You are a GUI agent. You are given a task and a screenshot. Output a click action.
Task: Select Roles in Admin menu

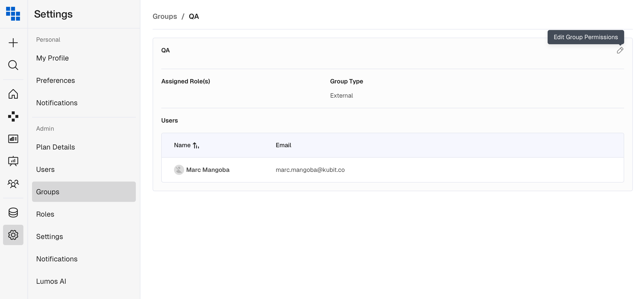click(x=45, y=214)
